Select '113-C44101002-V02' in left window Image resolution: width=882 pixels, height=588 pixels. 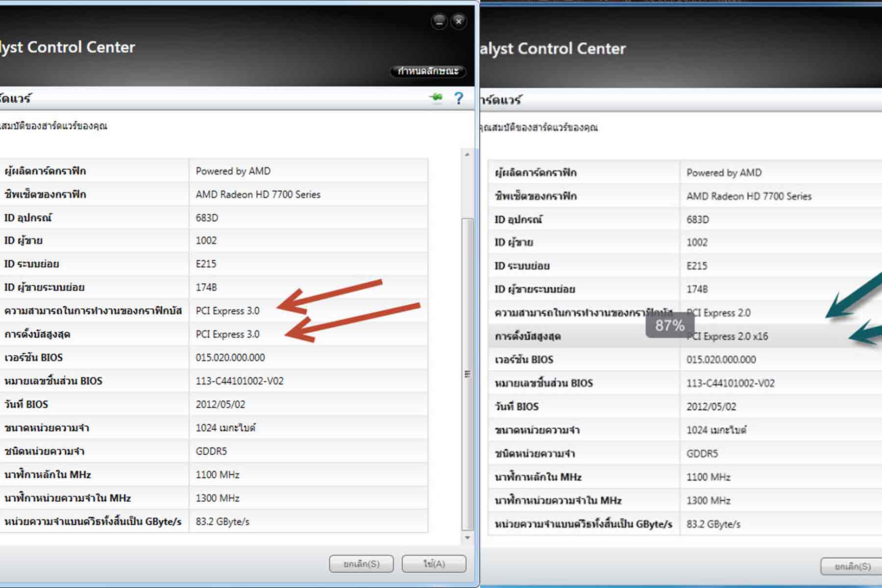(240, 381)
